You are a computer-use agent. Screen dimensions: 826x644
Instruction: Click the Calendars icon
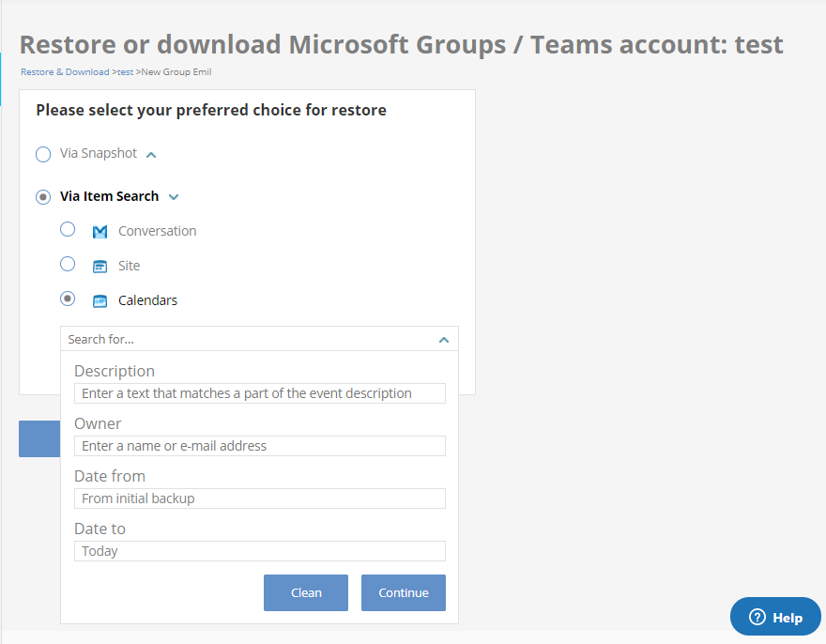point(99,301)
